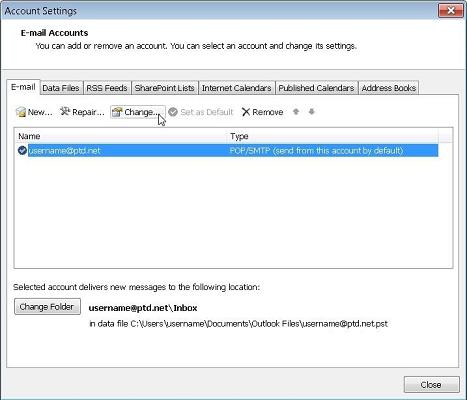
Task: Select the username@ptd.net account row
Action: click(228, 151)
